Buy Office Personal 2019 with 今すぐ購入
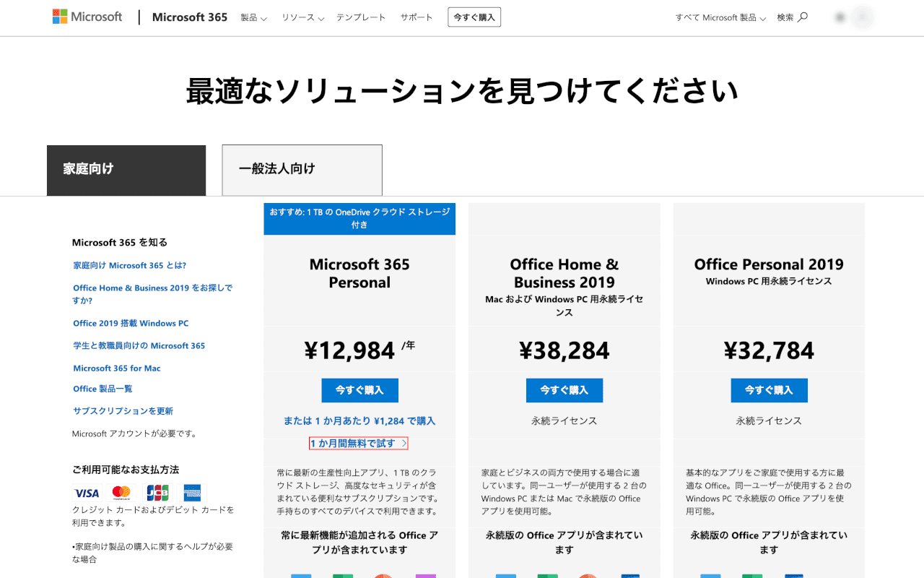The image size is (924, 578). pyautogui.click(x=769, y=390)
